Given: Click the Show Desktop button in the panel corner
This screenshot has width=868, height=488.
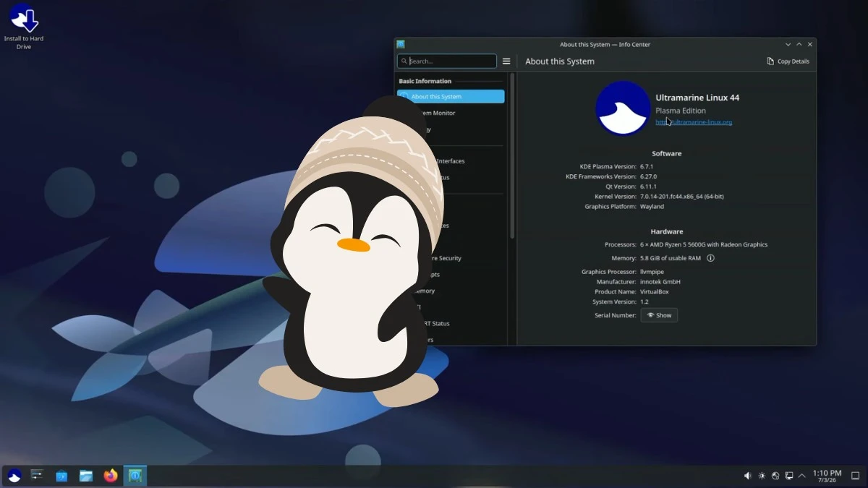Looking at the screenshot, I should click(855, 476).
